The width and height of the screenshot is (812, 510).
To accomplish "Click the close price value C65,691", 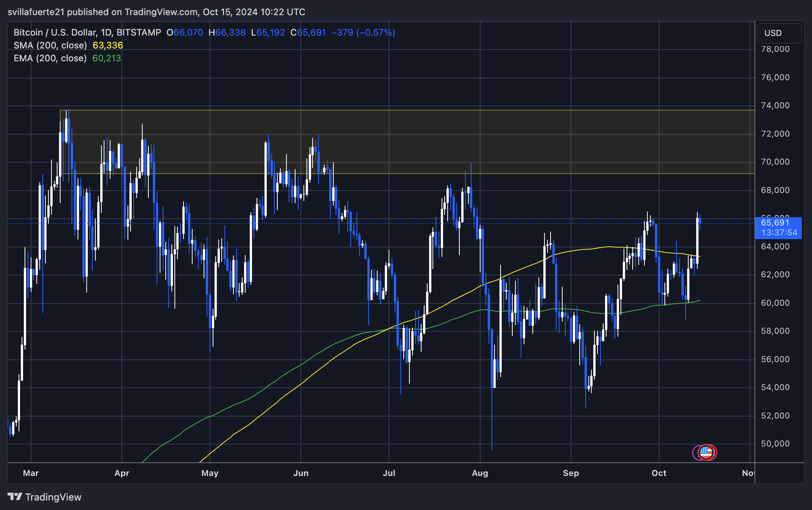I will pyautogui.click(x=308, y=33).
